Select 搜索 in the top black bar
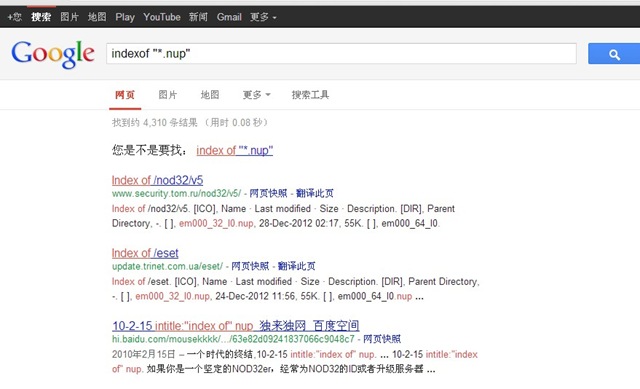The image size is (640, 389). pos(41,17)
